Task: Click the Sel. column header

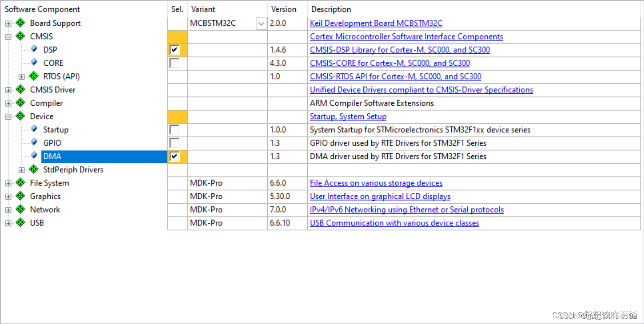Action: pos(177,9)
